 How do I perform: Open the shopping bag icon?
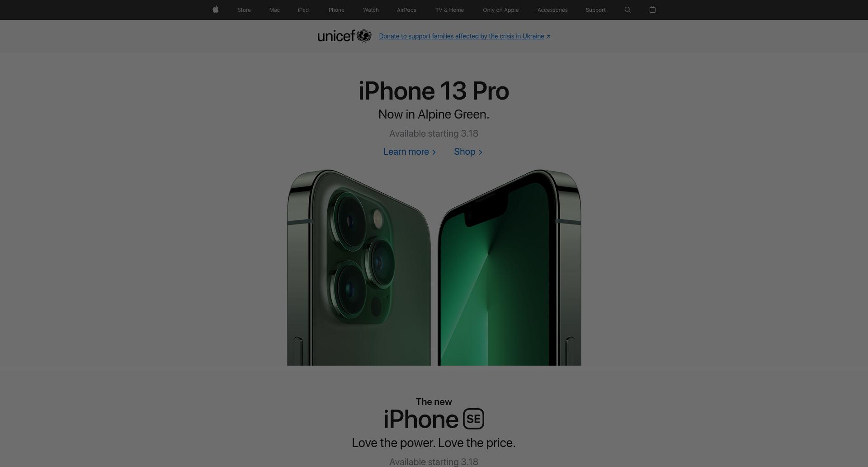pyautogui.click(x=652, y=10)
